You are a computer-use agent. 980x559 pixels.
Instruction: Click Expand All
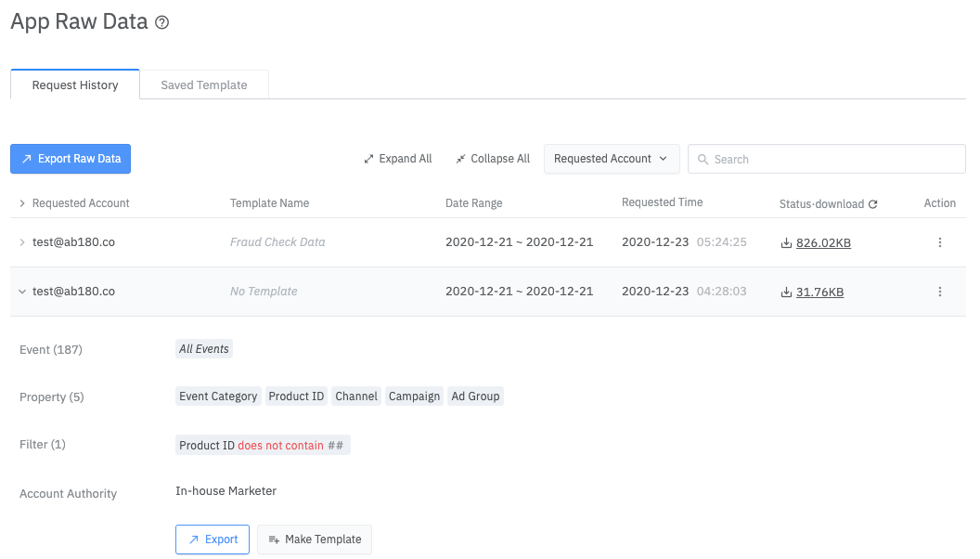click(x=398, y=159)
